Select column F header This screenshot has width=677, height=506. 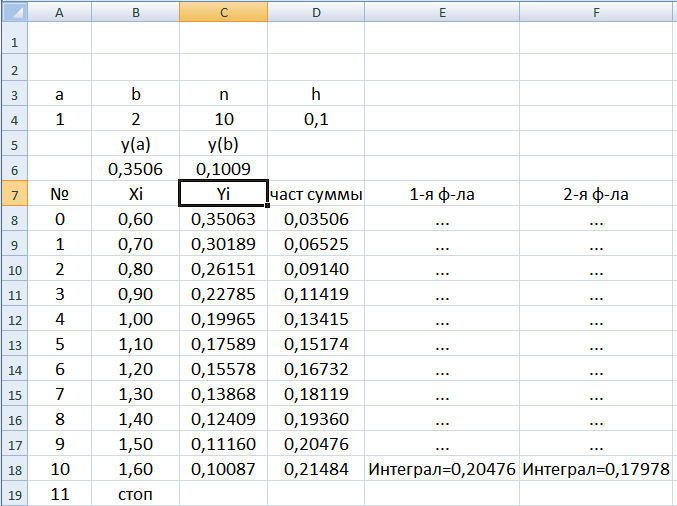(598, 12)
